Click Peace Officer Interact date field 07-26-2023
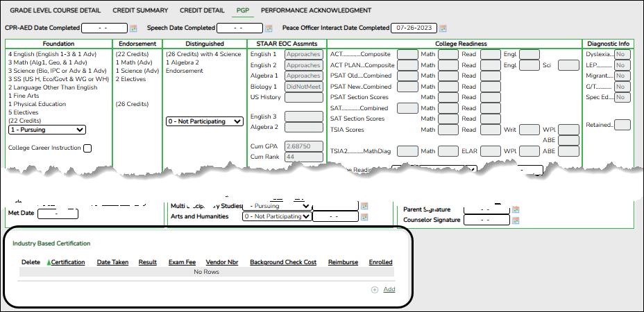This screenshot has width=644, height=312. tap(414, 28)
